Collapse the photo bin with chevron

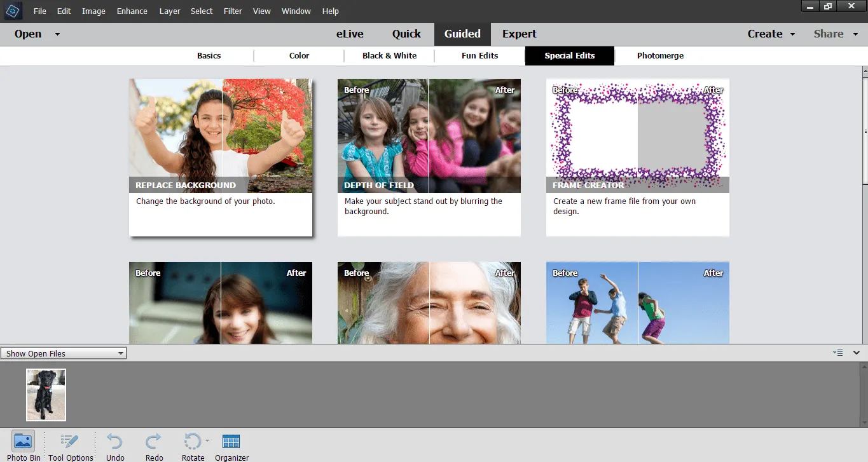click(x=857, y=353)
